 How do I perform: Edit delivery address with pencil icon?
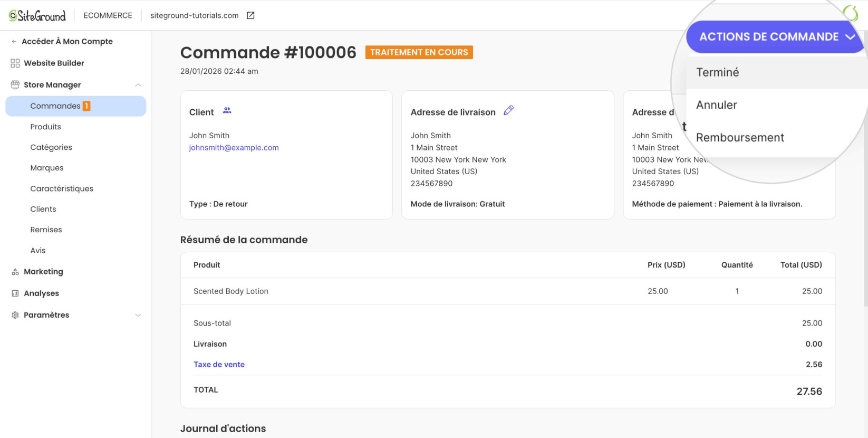click(x=508, y=110)
